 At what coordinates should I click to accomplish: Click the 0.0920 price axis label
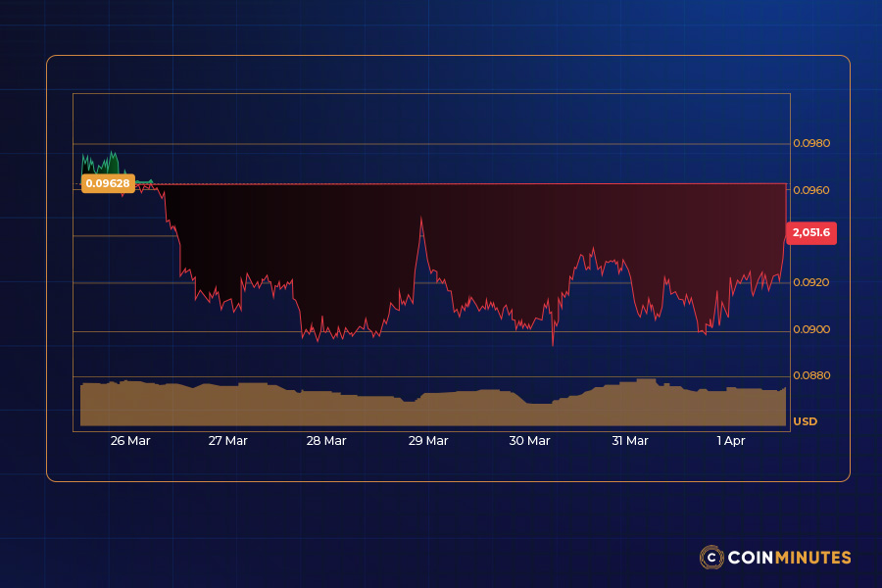(811, 282)
